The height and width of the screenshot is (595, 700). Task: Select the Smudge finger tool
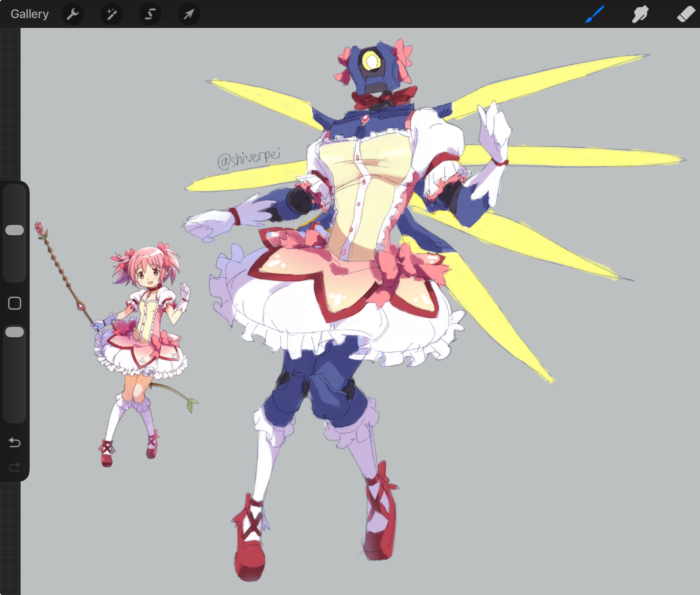point(640,14)
